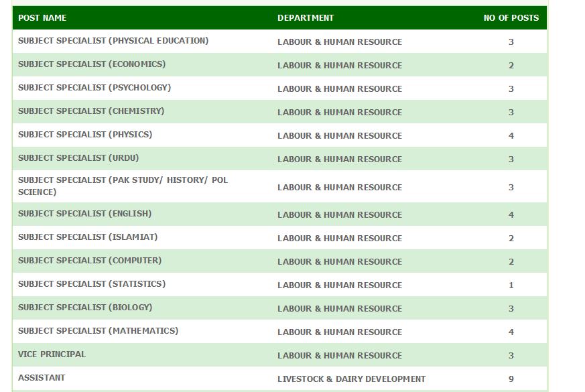Select Subject Specialist (Urdu) post
Screen dimensions: 585x392
78,158
